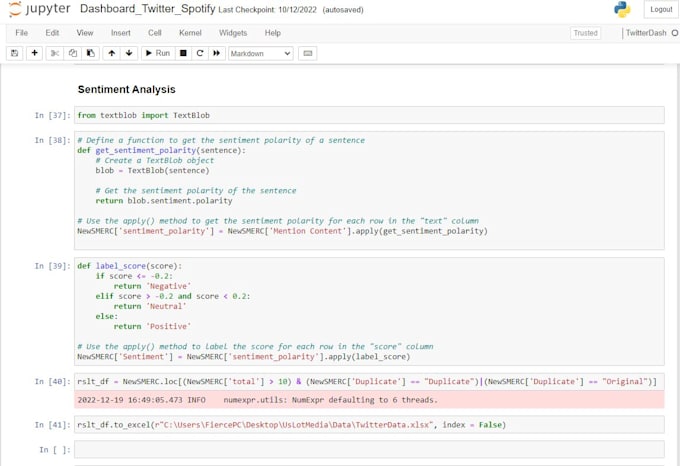
Task: Move selected cell up
Action: (112, 53)
